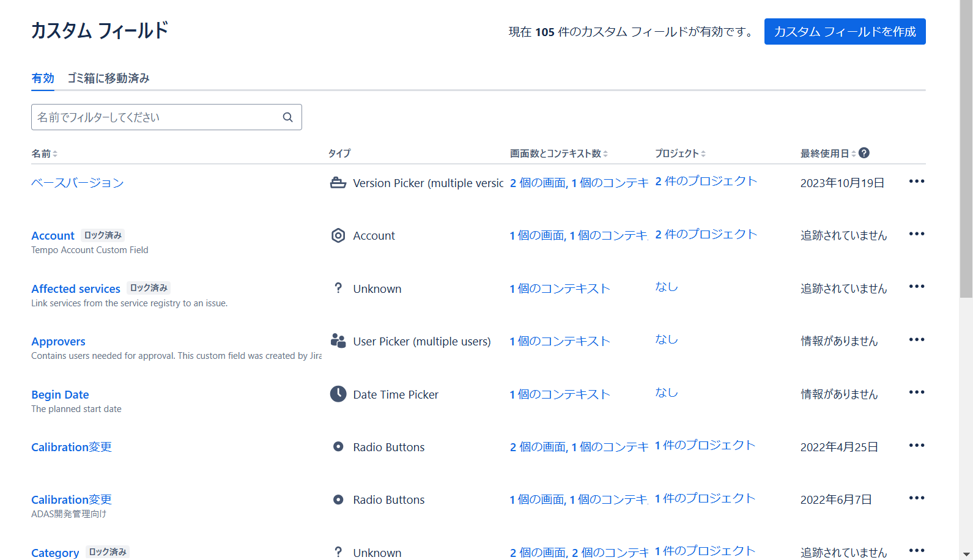Click the Date Time Picker clock icon
973x560 pixels.
pos(338,394)
